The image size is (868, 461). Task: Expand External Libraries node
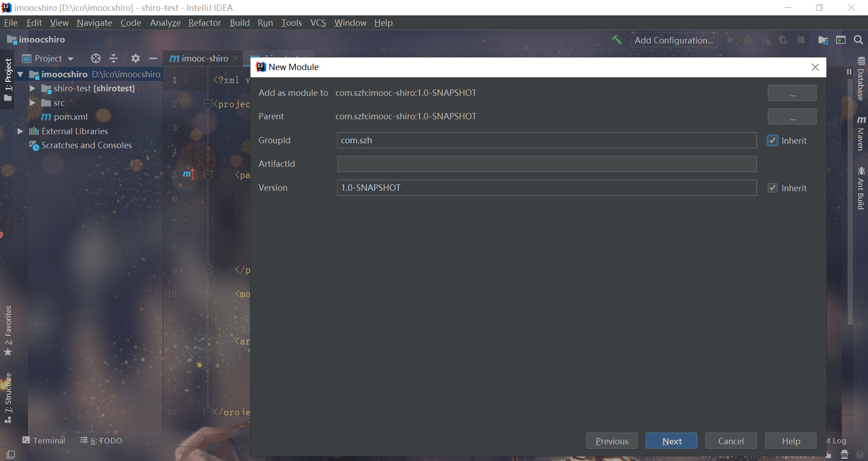20,131
